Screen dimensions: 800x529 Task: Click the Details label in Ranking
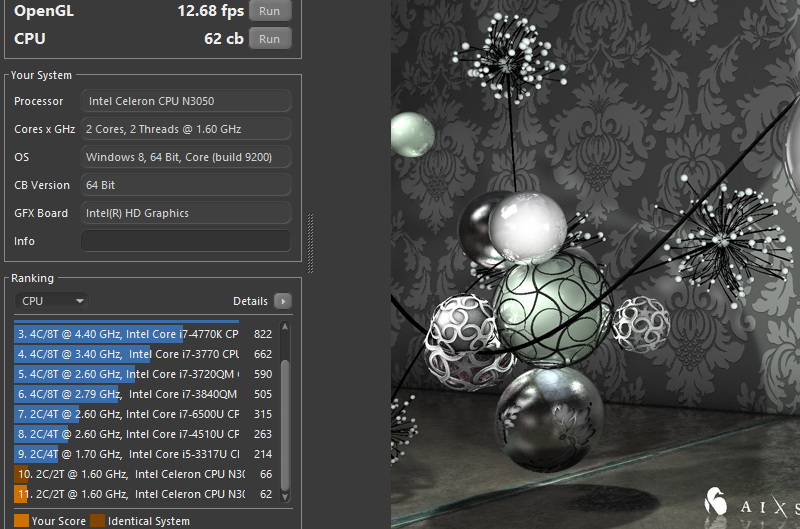[x=250, y=301]
